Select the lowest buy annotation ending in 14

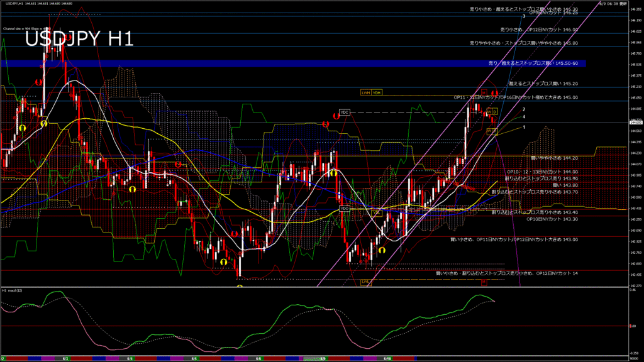[507, 273]
